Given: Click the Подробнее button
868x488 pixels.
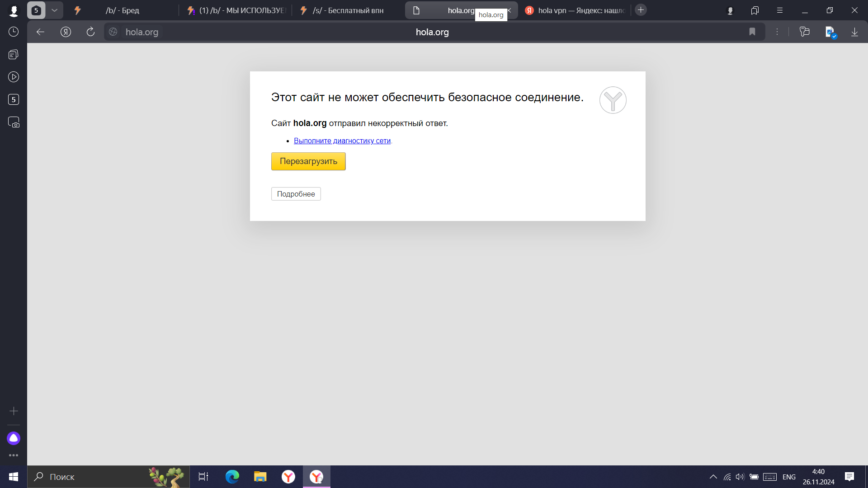Looking at the screenshot, I should (x=296, y=194).
